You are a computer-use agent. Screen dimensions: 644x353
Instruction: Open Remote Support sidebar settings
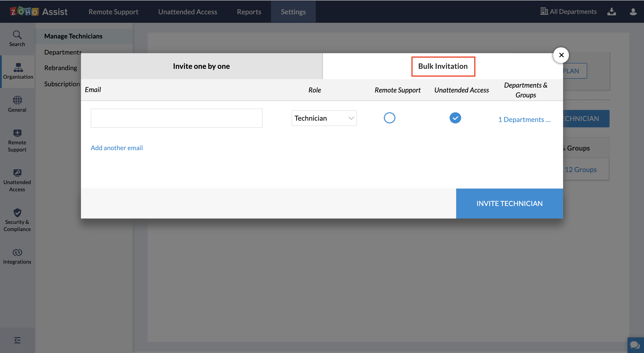pyautogui.click(x=17, y=140)
